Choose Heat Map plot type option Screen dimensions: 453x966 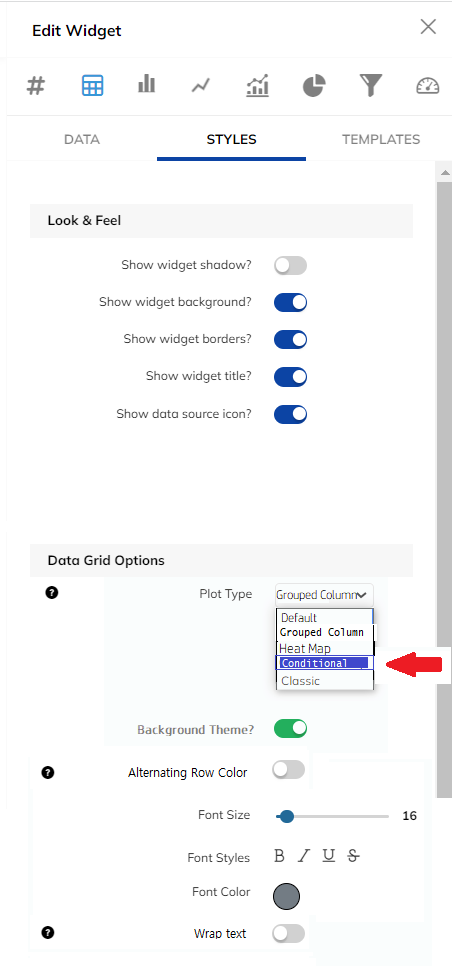pyautogui.click(x=324, y=648)
